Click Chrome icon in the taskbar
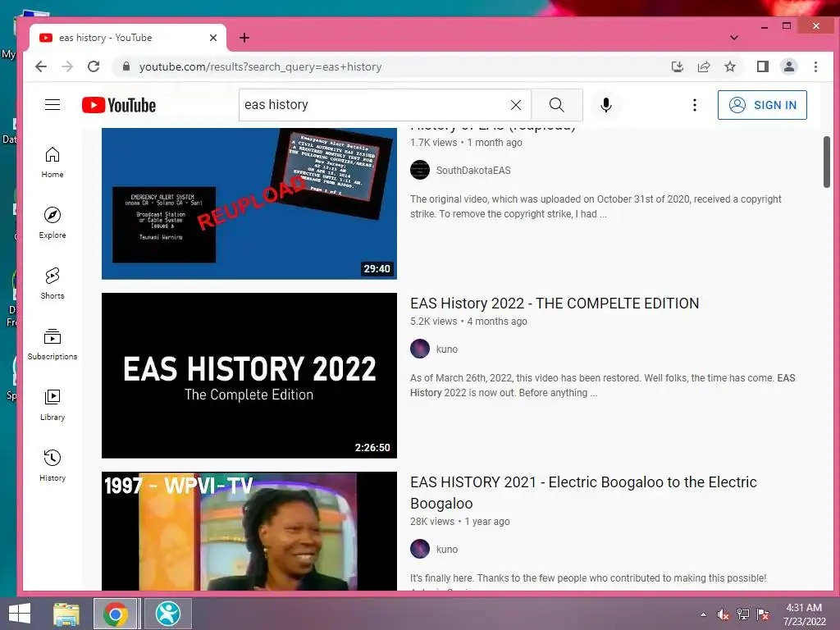Viewport: 840px width, 630px height. [116, 614]
